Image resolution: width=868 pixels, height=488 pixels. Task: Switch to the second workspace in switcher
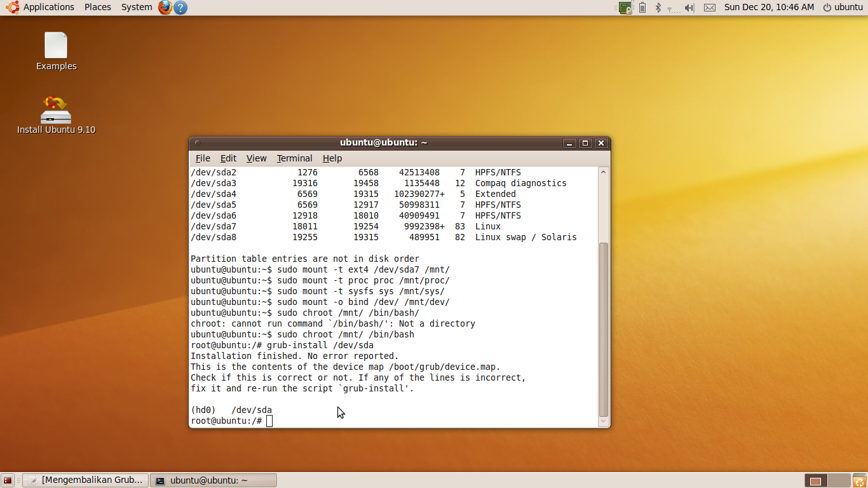[839, 480]
